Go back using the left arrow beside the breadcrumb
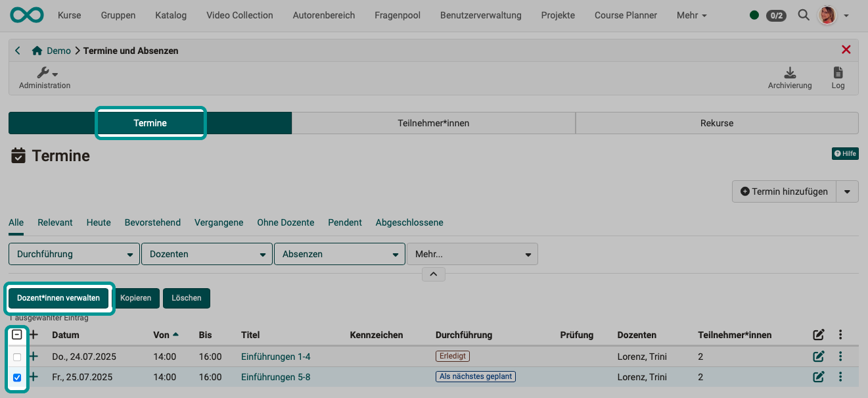Screen dimensions: 868x398 [x=18, y=50]
